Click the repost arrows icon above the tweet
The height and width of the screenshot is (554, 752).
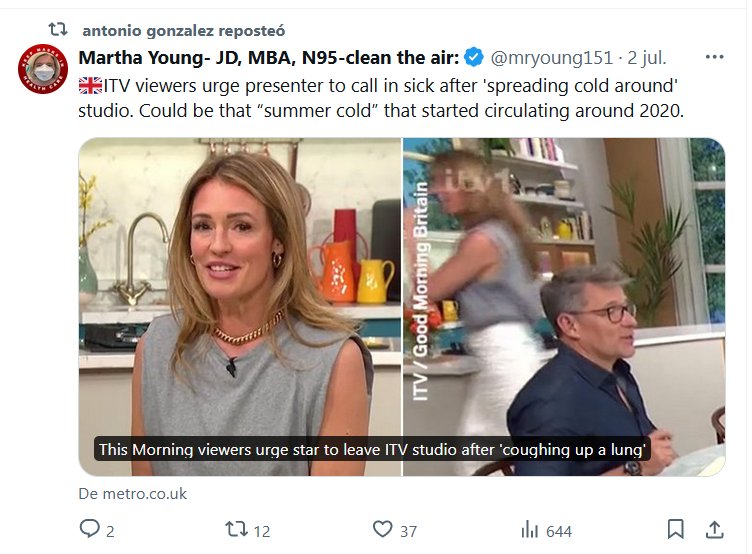(x=58, y=30)
